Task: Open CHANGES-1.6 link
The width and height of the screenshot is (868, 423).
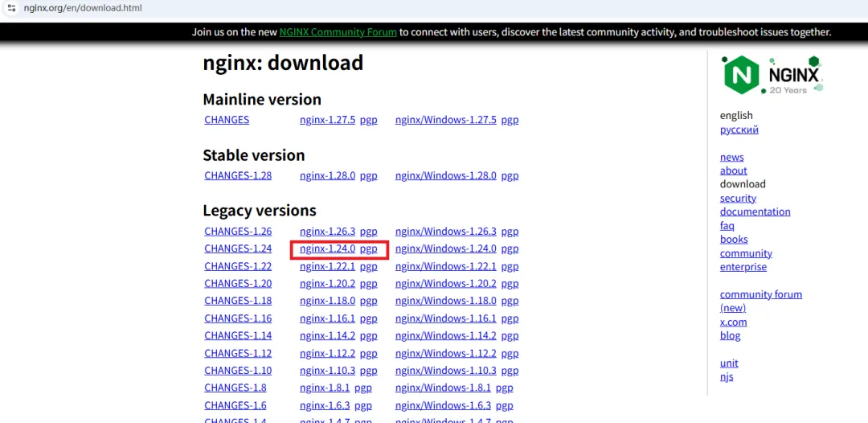Action: [235, 405]
